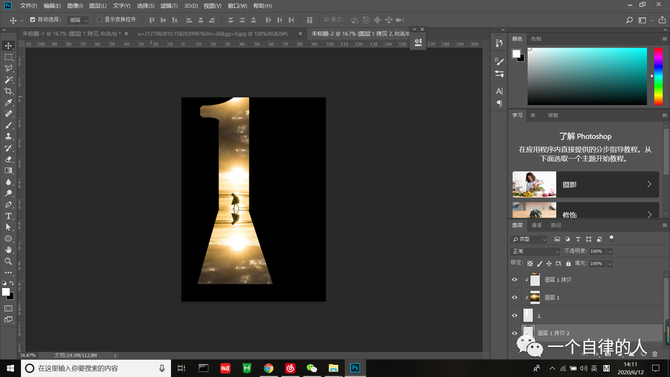
Task: Hide the text layer named 1
Action: 514,315
